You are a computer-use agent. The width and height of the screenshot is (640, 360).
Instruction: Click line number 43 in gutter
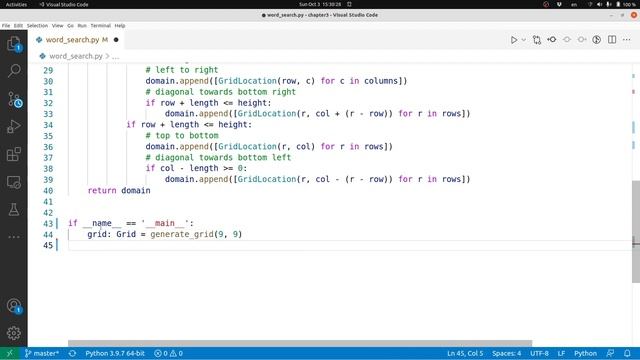(x=48, y=224)
